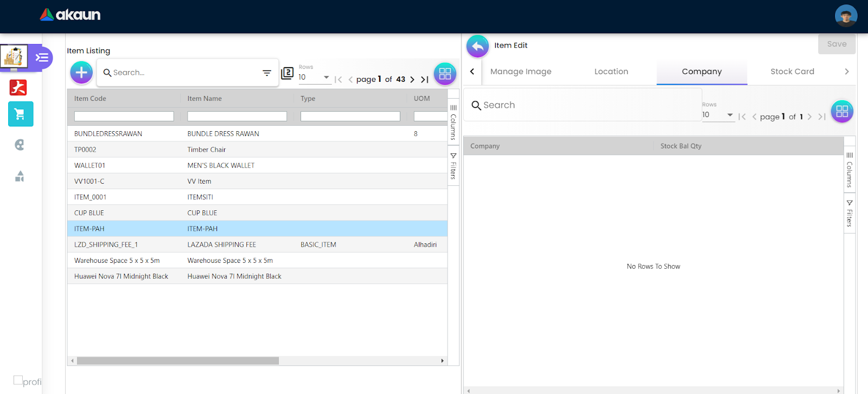Go to next page of Item Listing
Screen dimensions: 868x394
point(412,80)
